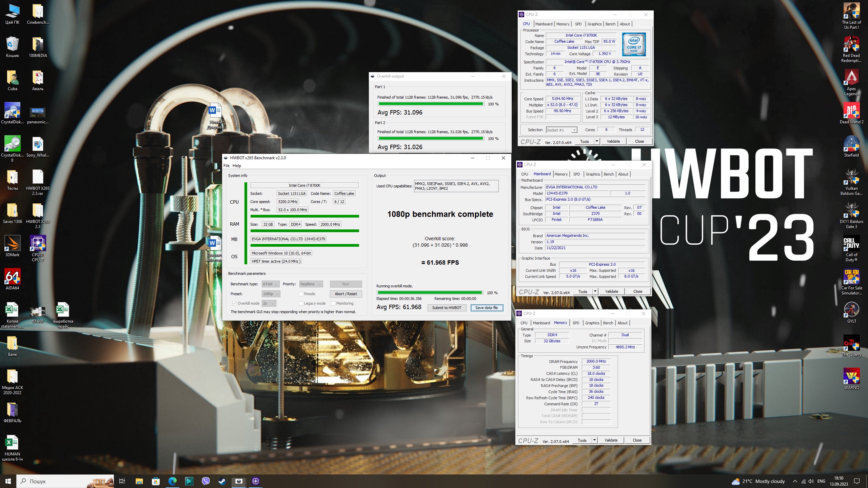This screenshot has height=488, width=868.
Task: Click the Part 2 overkill progress bar
Action: tap(431, 139)
